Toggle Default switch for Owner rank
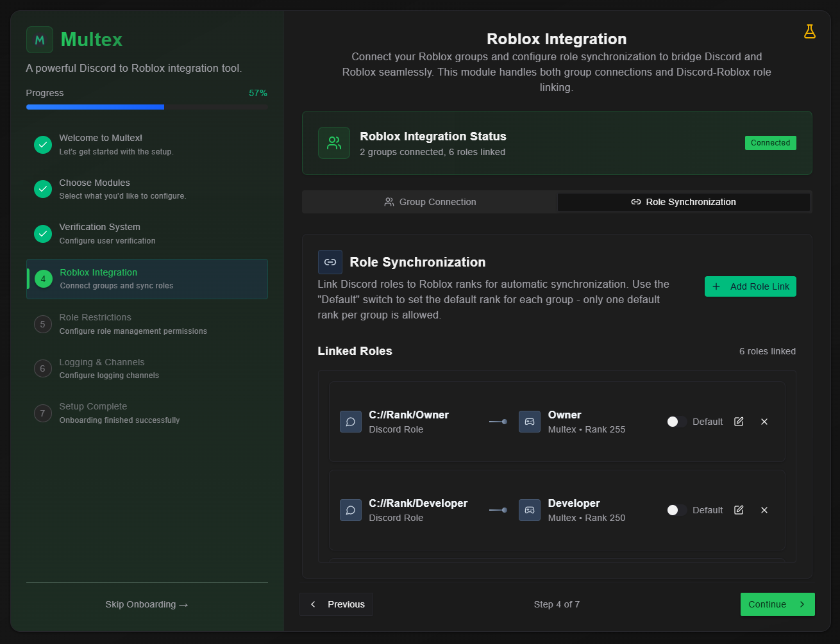Image resolution: width=840 pixels, height=644 pixels. [x=676, y=422]
